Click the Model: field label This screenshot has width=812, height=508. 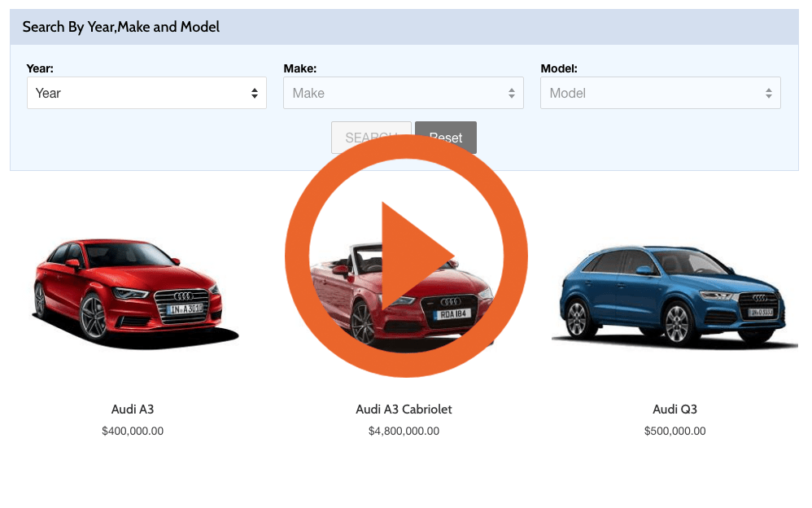[x=559, y=68]
